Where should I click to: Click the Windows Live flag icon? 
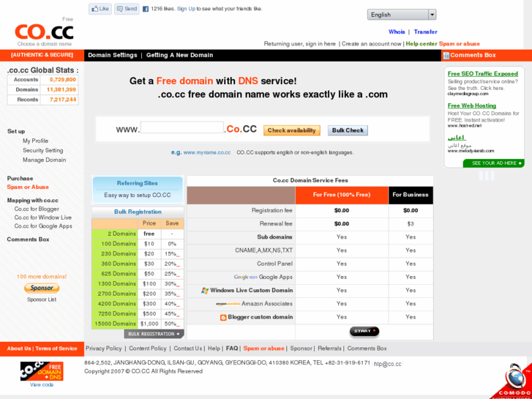coord(205,291)
